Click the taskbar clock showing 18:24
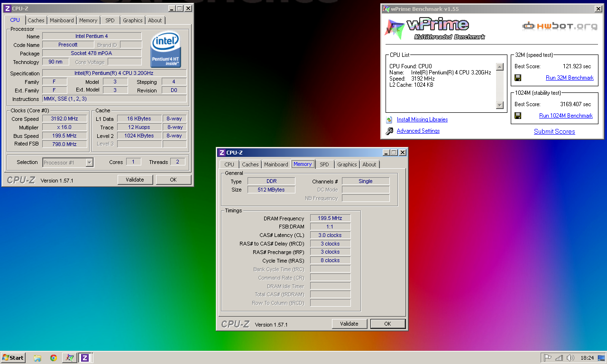This screenshot has width=607, height=364. tap(587, 358)
